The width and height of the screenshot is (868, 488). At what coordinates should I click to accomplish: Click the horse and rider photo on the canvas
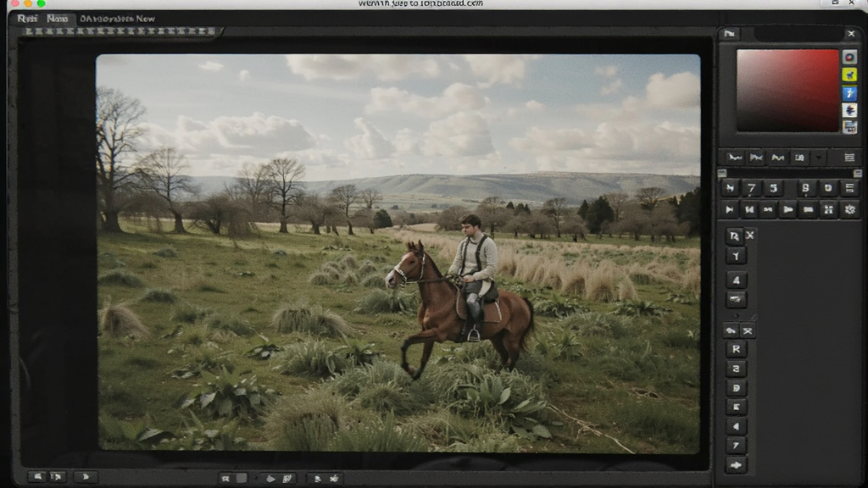[398, 252]
